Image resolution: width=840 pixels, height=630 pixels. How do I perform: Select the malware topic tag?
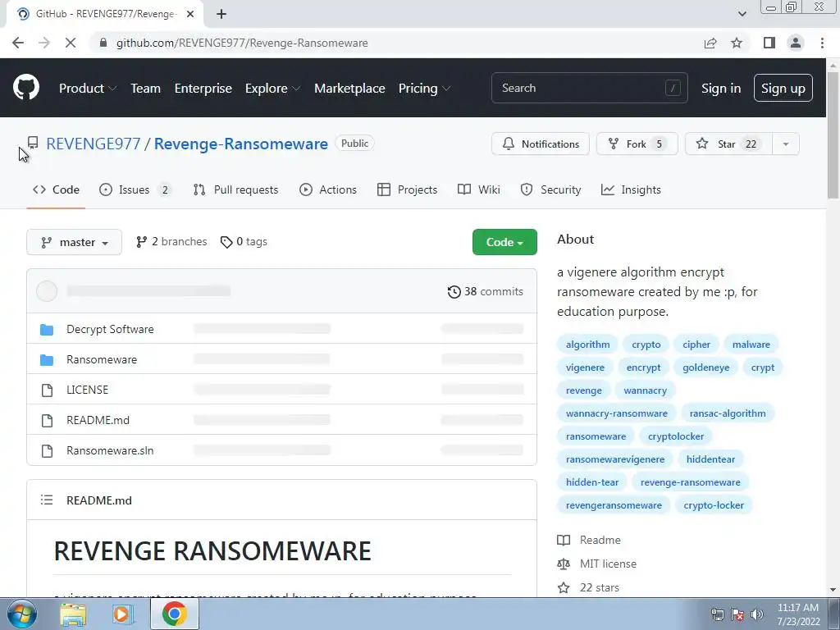pos(751,345)
